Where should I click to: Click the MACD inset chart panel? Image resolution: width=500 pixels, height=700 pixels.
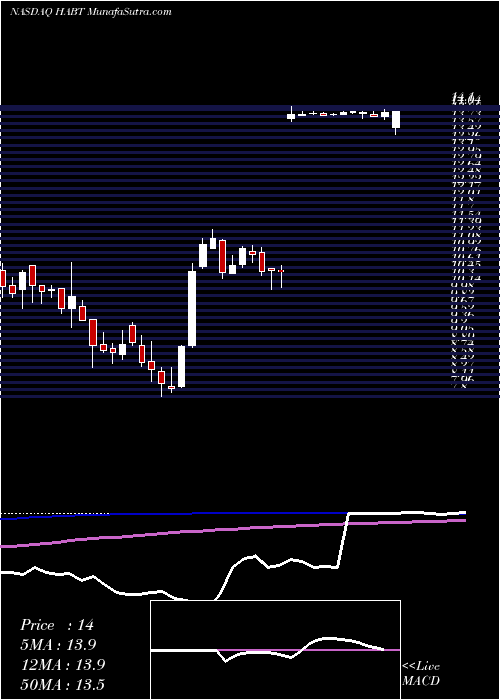[275, 650]
